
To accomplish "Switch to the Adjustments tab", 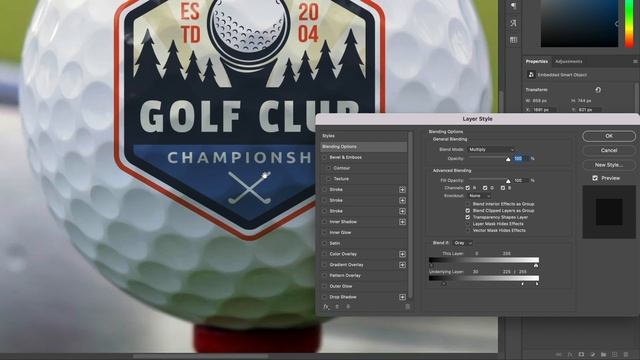I will 569,61.
